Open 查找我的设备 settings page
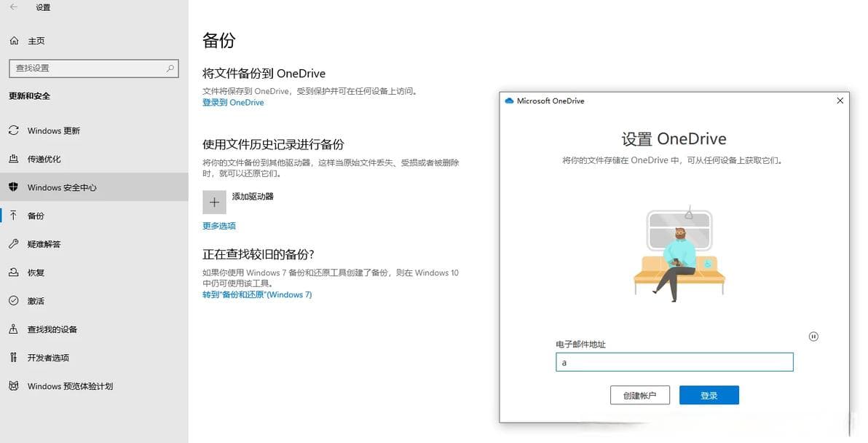The image size is (868, 443). click(x=94, y=329)
